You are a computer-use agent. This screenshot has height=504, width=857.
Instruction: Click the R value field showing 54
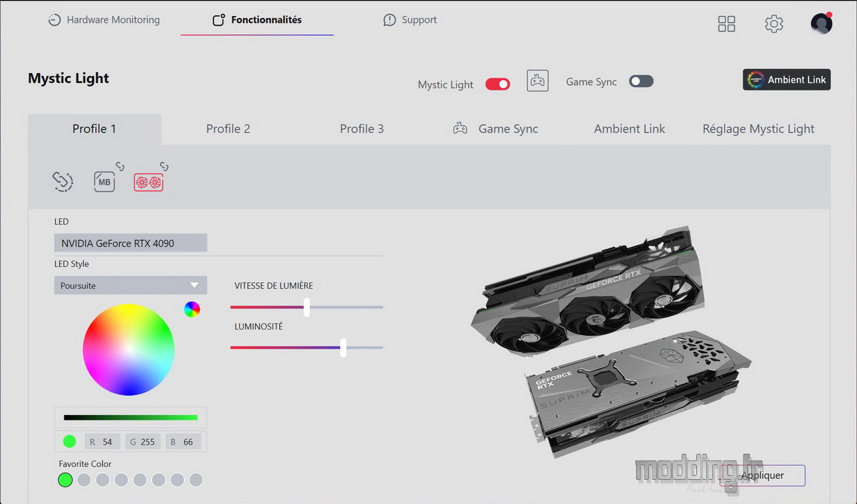click(102, 442)
